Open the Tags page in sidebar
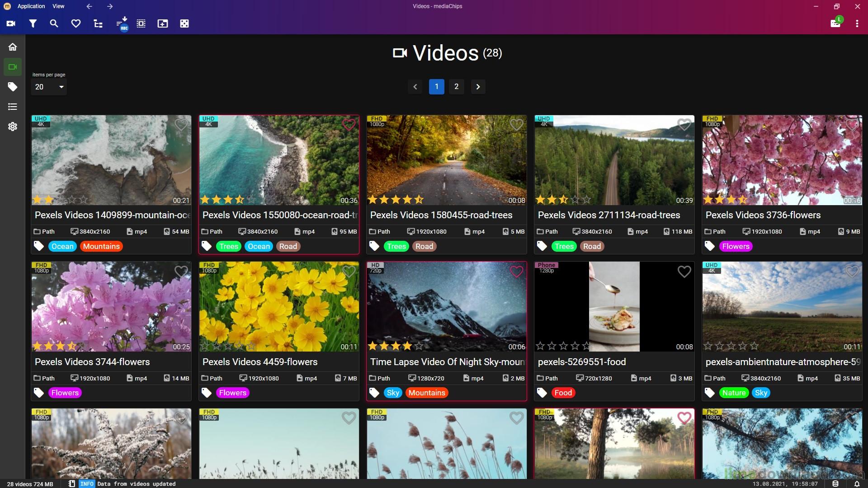The image size is (868, 488). click(x=13, y=87)
